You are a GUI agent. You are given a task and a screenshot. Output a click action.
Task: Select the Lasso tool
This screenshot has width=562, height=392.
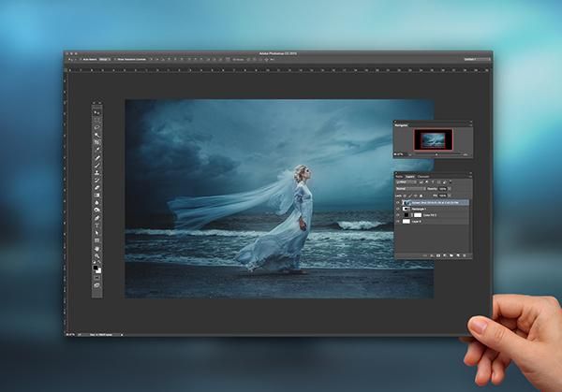(x=96, y=126)
